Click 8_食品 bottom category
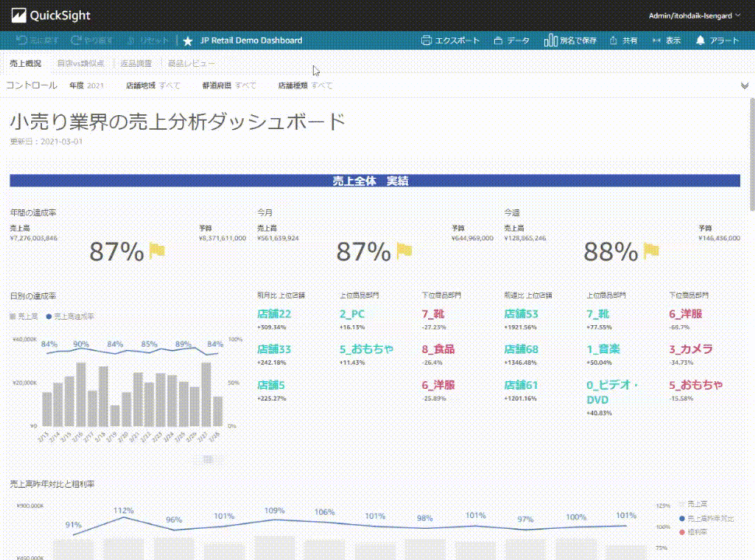This screenshot has width=755, height=560. point(438,349)
